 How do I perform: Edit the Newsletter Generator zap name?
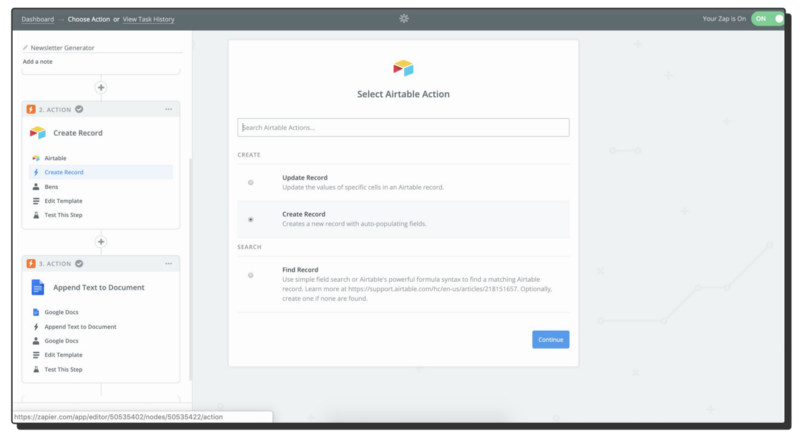[62, 47]
